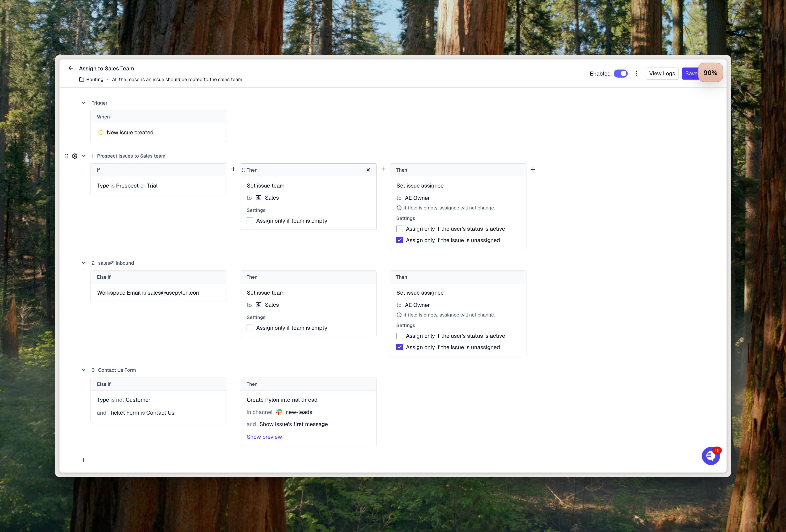The width and height of the screenshot is (786, 532).
Task: Click the Show preview link
Action: click(x=264, y=437)
